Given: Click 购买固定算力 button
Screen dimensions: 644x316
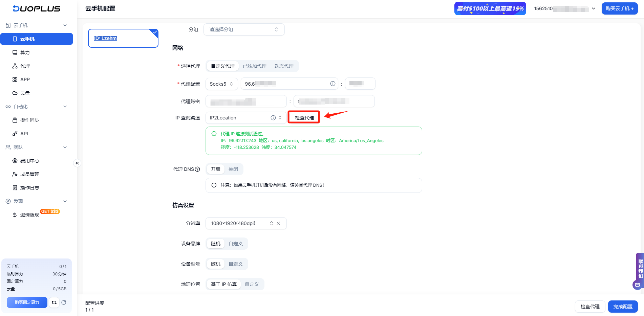Looking at the screenshot, I should click(x=27, y=302).
